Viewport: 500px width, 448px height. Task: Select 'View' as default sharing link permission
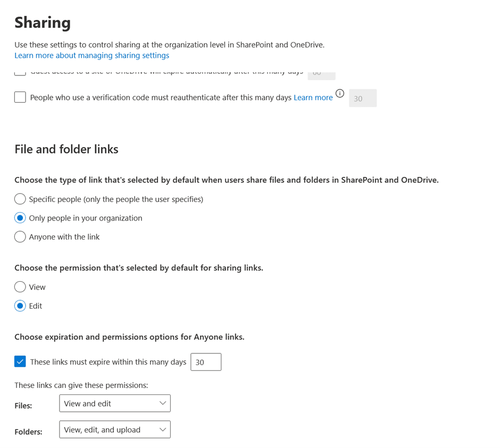tap(20, 286)
